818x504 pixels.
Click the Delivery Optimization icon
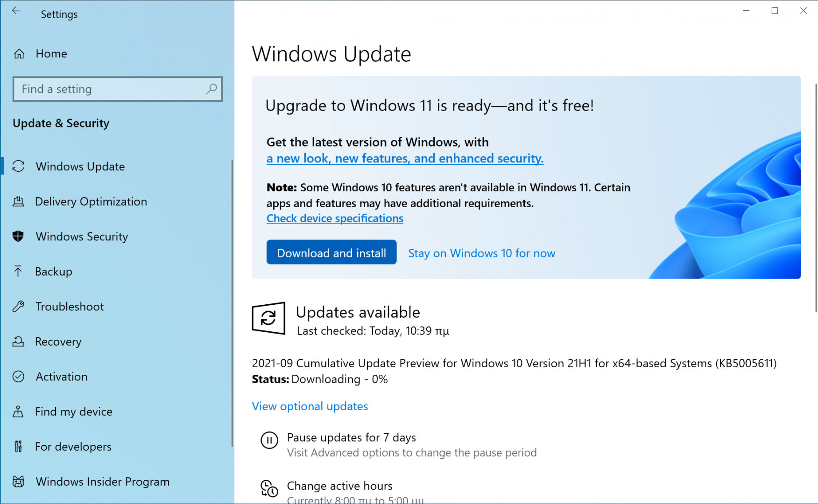18,202
